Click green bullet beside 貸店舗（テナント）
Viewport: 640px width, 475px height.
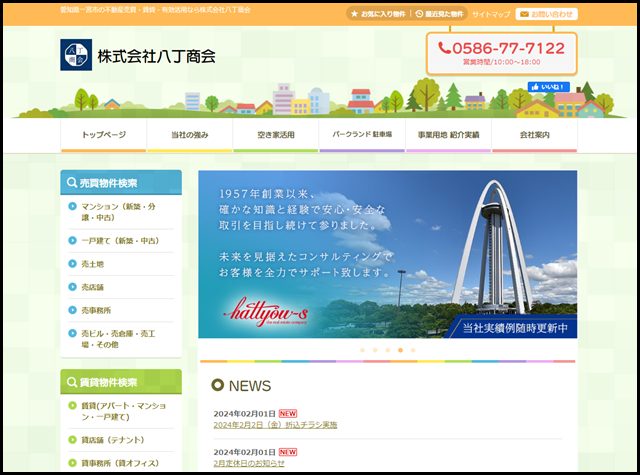pos(73,439)
